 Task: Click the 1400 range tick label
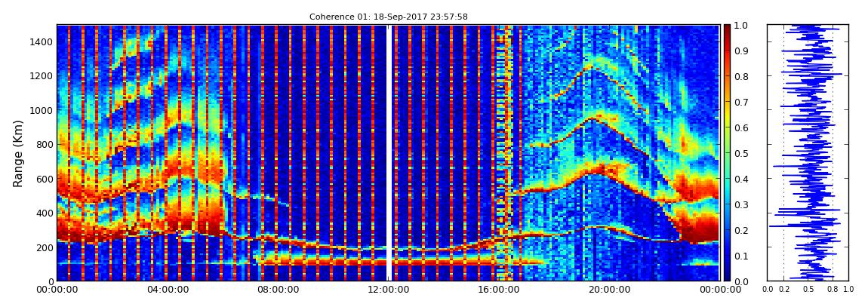[x=42, y=42]
